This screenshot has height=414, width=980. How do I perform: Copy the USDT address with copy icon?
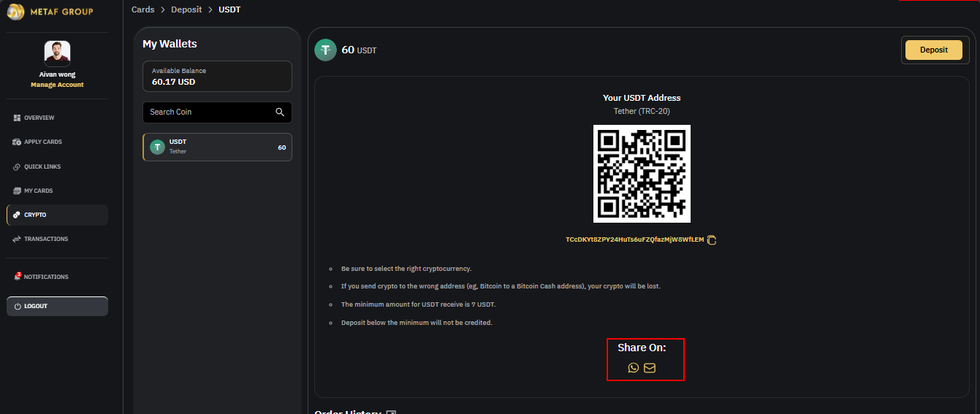coord(712,239)
